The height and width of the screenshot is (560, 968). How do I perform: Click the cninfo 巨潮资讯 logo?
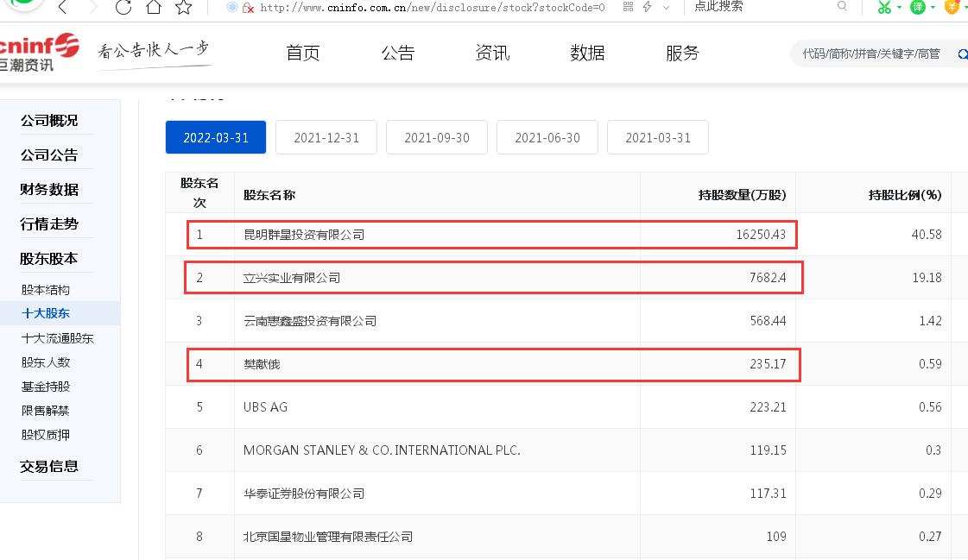pyautogui.click(x=38, y=53)
